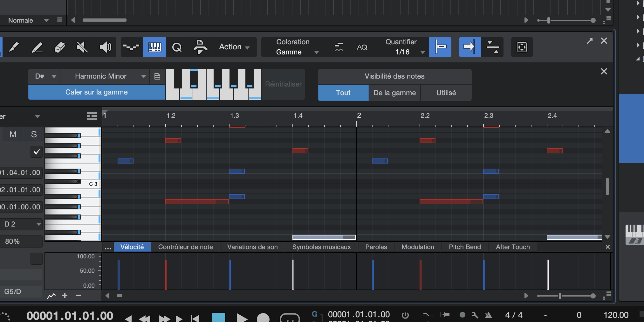Open the D# root key dropdown
This screenshot has height=322, width=644.
[45, 76]
